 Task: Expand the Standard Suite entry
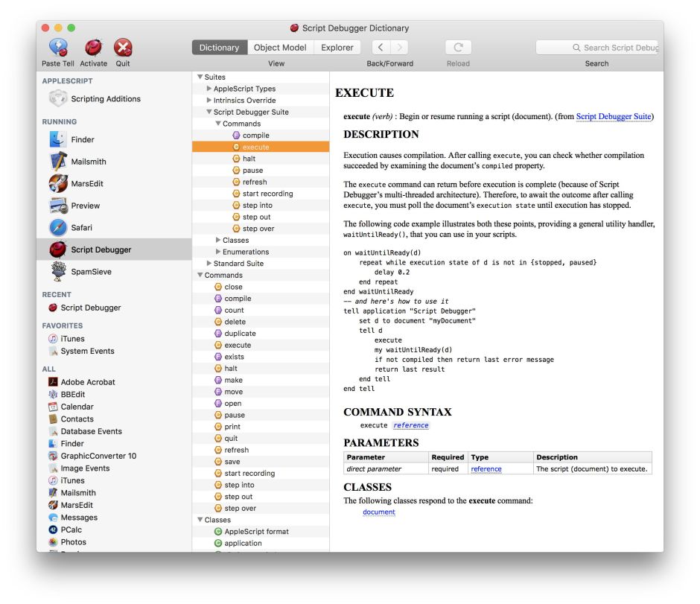click(208, 262)
